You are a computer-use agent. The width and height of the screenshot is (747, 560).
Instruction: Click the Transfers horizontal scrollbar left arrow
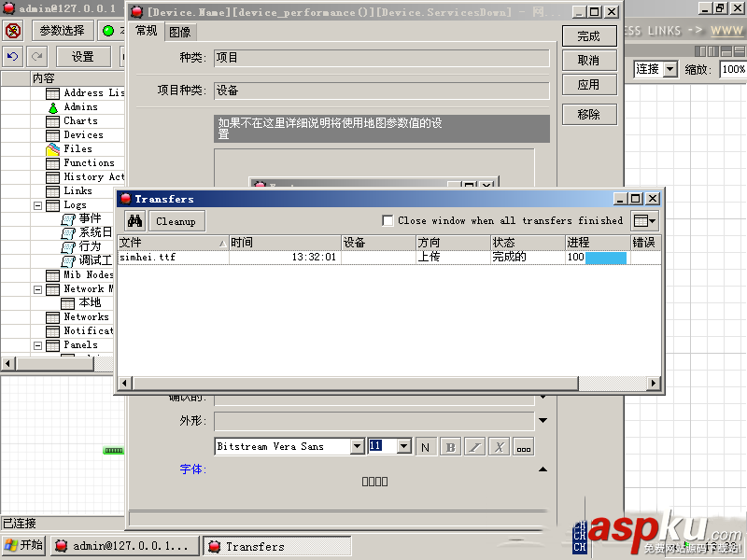[x=125, y=383]
